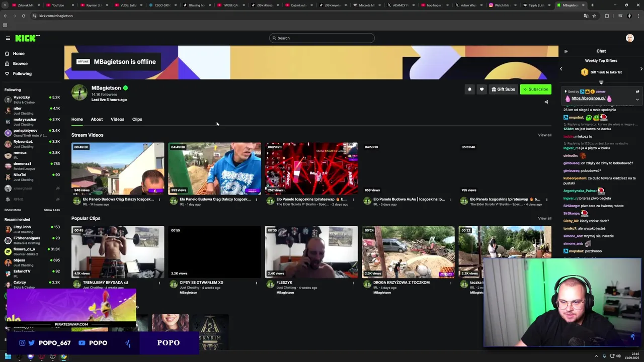
Task: Click the browser back arrow
Action: click(x=6, y=16)
